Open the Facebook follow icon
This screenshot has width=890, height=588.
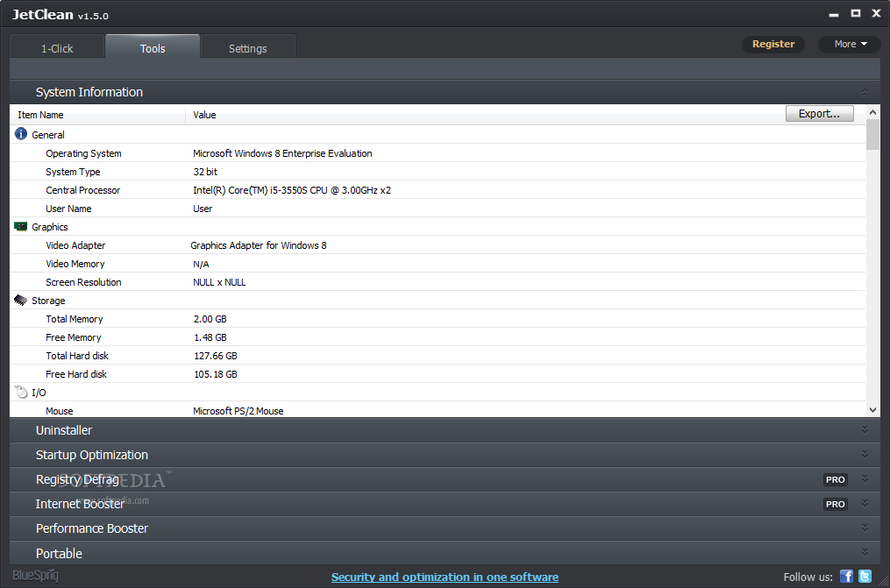pos(846,576)
